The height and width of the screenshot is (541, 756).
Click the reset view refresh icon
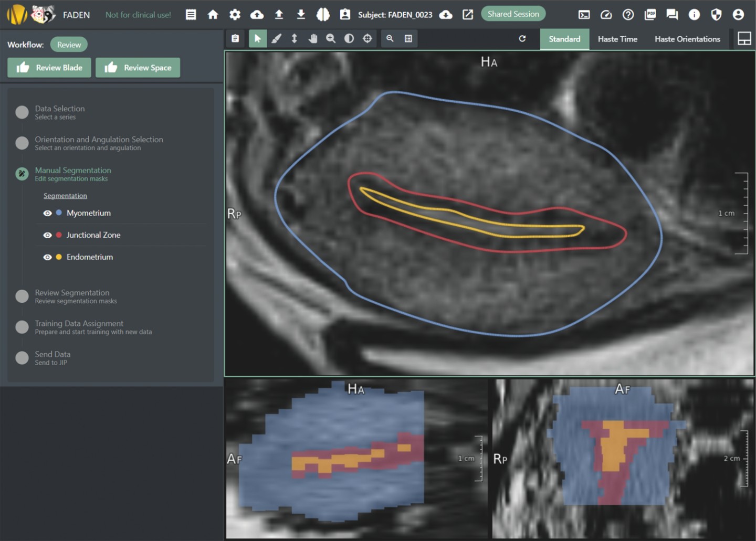tap(522, 38)
